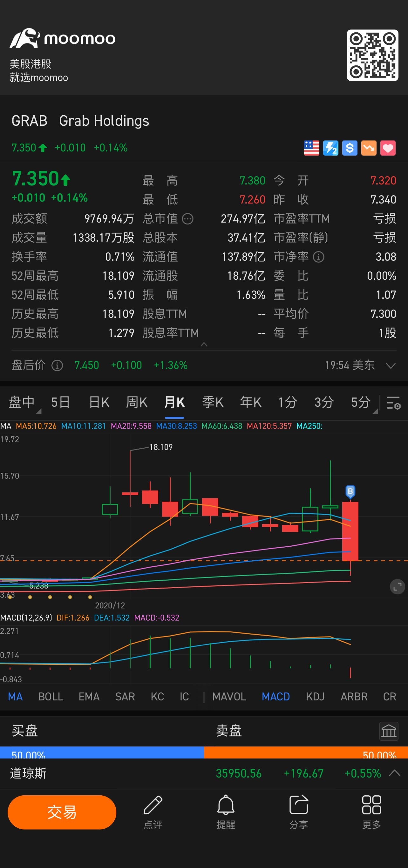Tap the orange 交易 trade button
This screenshot has width=408, height=868.
(x=62, y=812)
